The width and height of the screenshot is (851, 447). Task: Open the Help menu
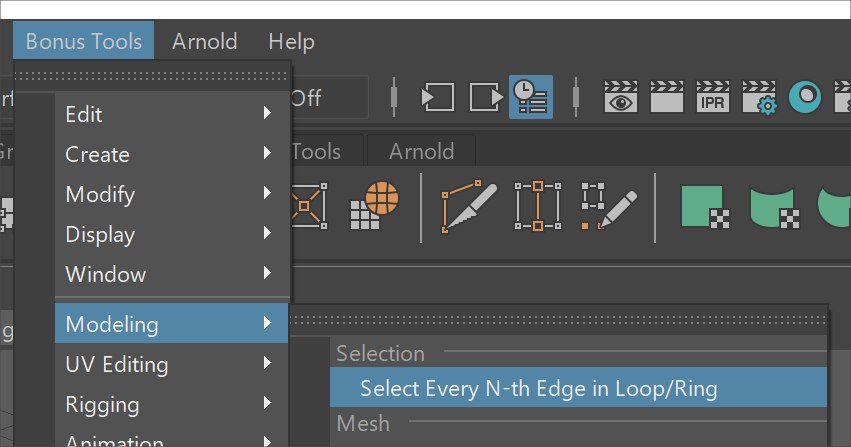[291, 41]
